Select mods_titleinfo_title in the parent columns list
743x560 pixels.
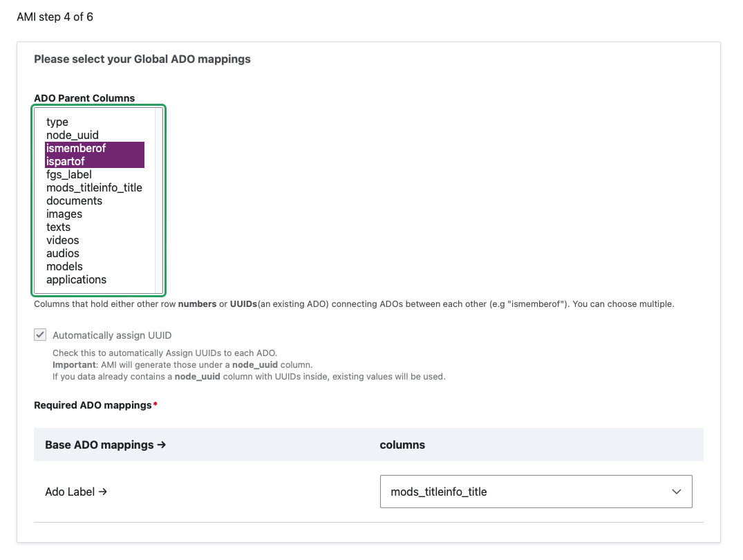[x=94, y=188]
